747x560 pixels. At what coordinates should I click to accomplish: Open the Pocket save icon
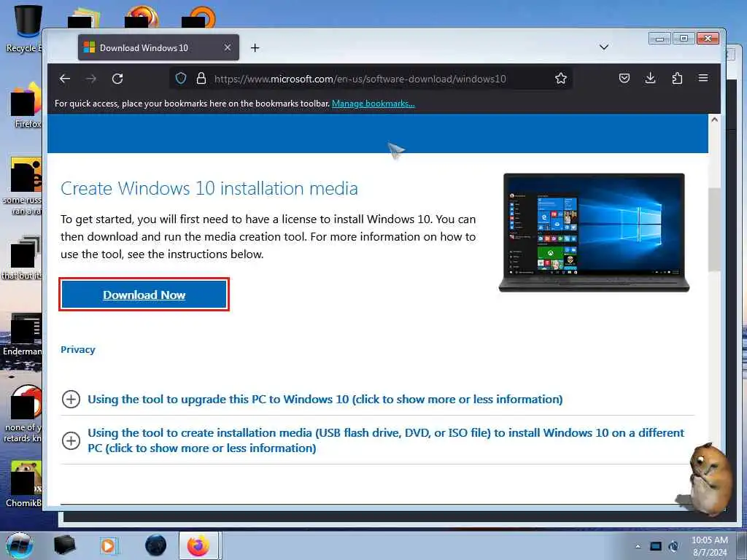[x=624, y=78]
